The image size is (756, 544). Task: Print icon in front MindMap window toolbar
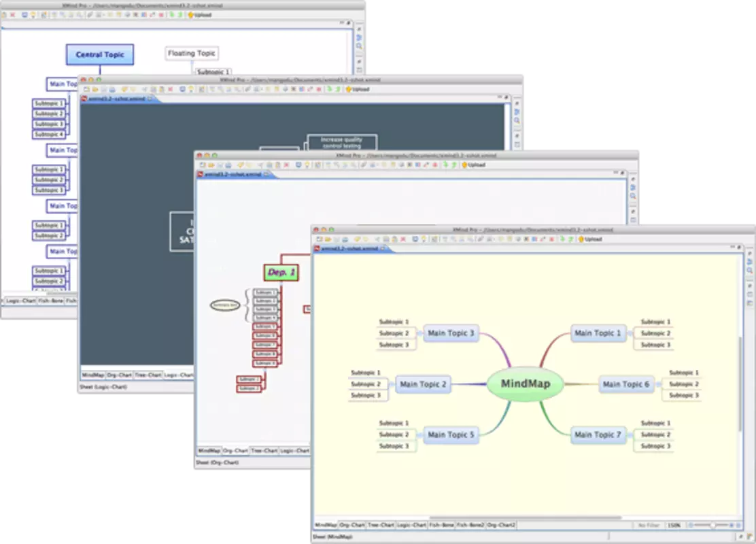point(345,239)
